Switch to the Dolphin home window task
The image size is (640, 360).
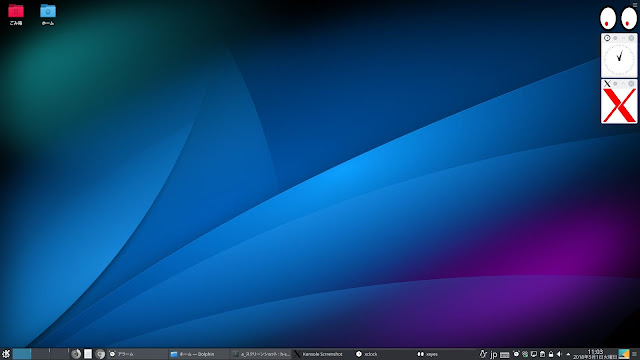199,354
